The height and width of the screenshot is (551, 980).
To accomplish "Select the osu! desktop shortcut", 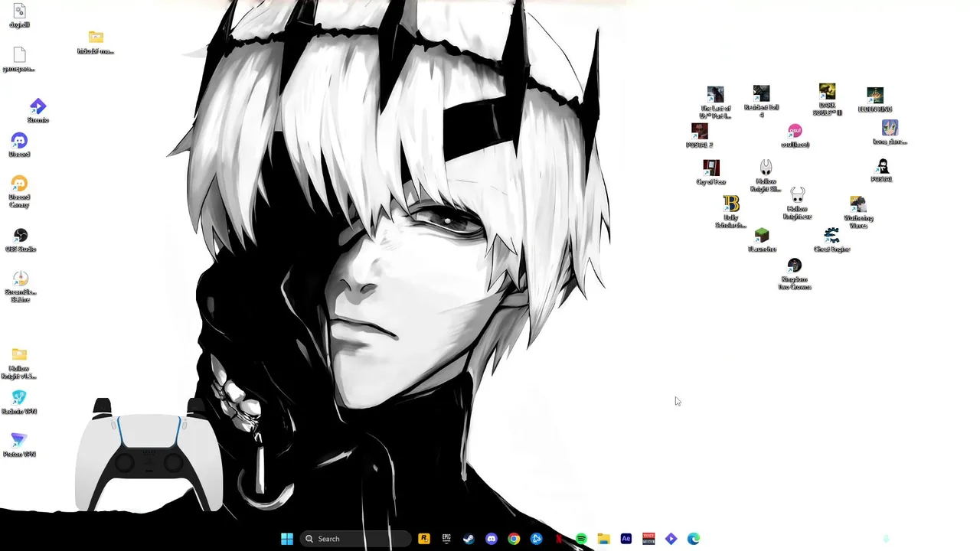I will (x=795, y=136).
